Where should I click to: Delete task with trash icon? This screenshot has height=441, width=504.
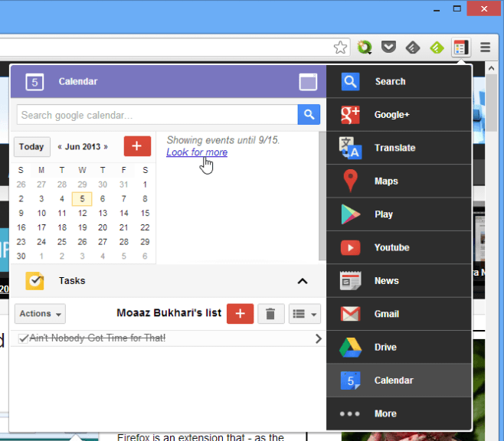[x=270, y=313]
